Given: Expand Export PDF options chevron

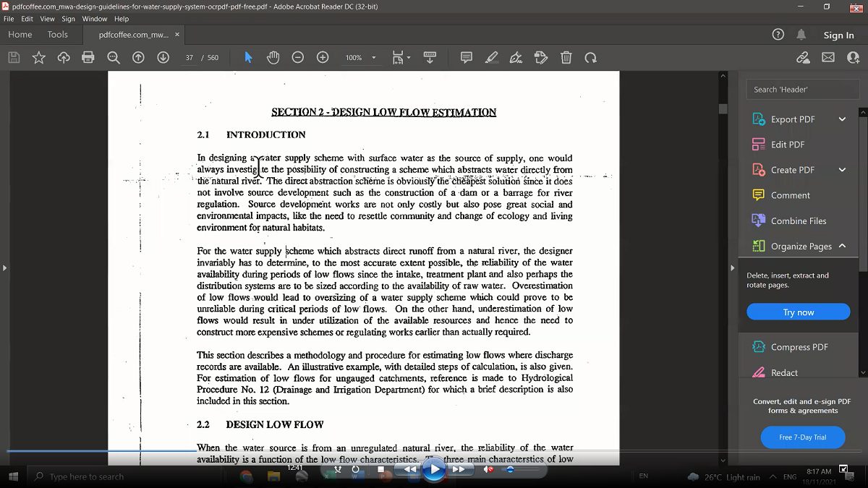Looking at the screenshot, I should (x=842, y=119).
